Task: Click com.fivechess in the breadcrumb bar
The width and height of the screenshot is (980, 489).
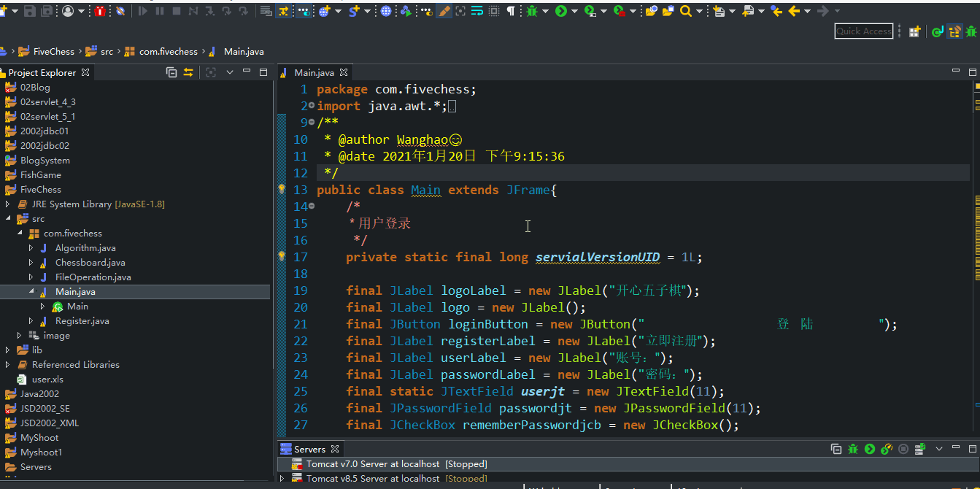Action: coord(169,52)
